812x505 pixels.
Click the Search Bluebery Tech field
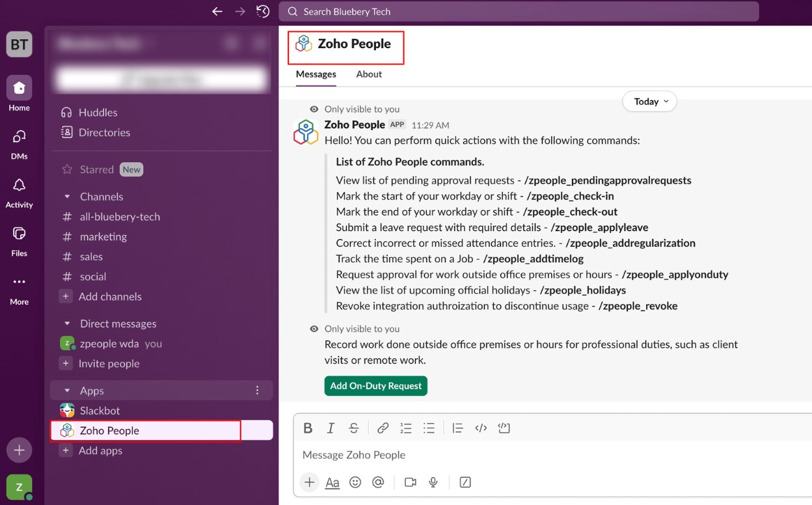point(519,12)
